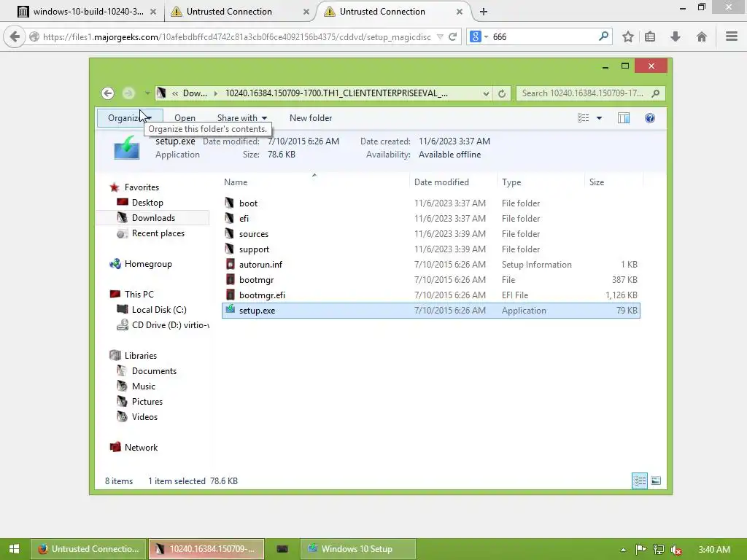Open Local Disk (C:)
Screen dimensions: 747x560
(x=159, y=309)
